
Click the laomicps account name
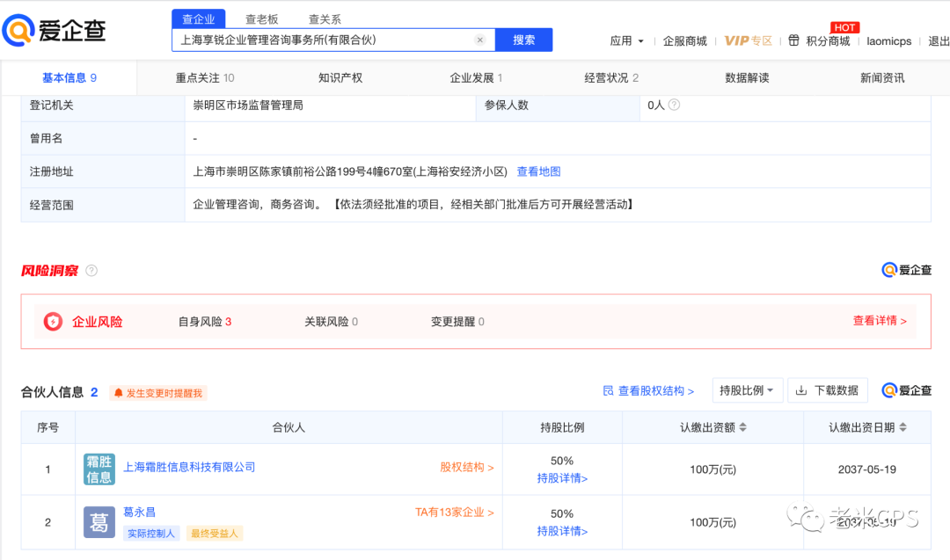(x=888, y=41)
